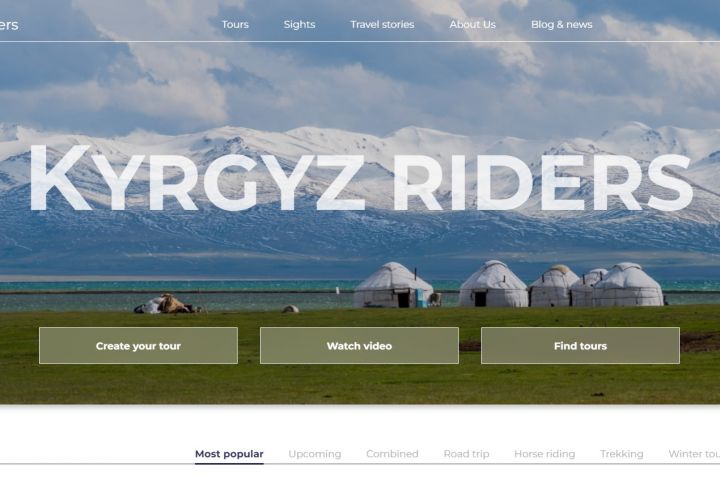Click the camel lying on the grass
The height and width of the screenshot is (480, 720).
click(x=173, y=304)
